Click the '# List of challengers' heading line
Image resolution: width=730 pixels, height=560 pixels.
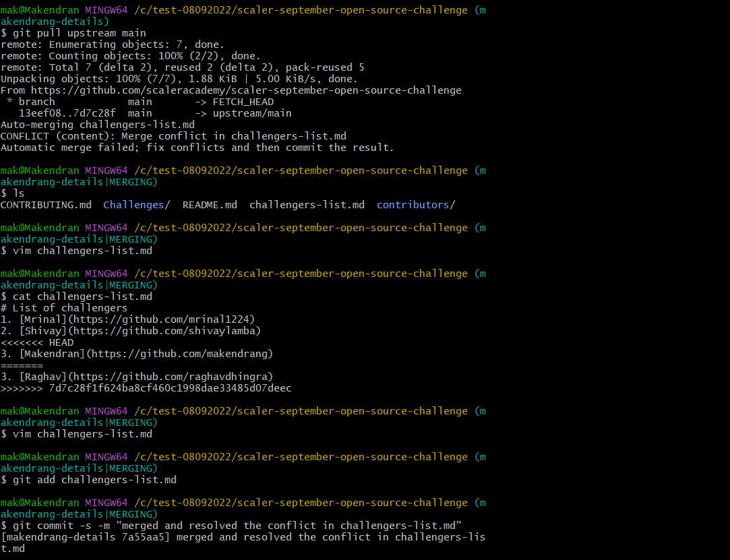pyautogui.click(x=64, y=308)
